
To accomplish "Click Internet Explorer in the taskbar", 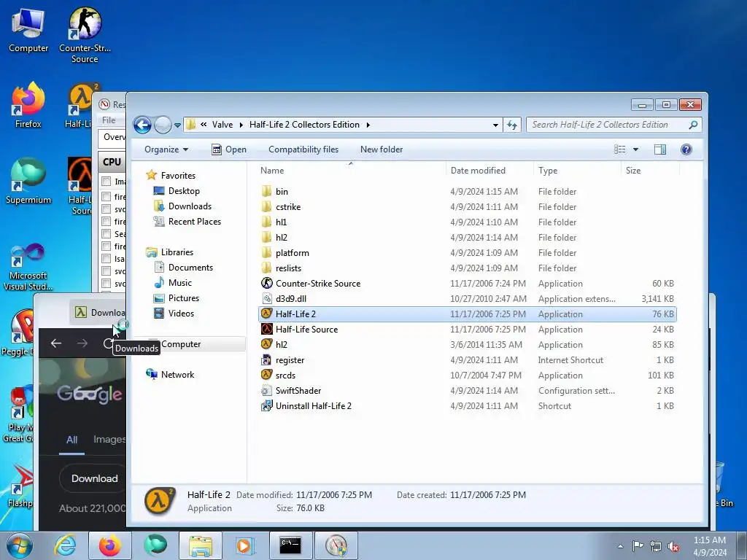I will 65,545.
